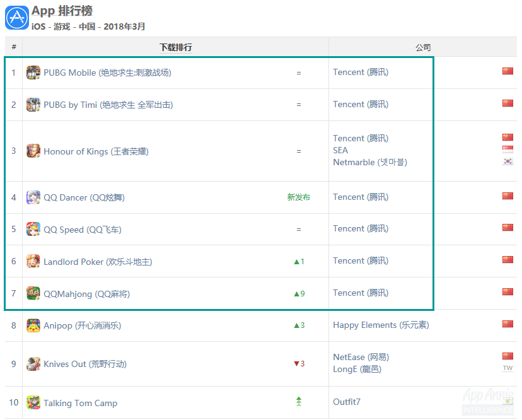
Task: Click the QQMahjong game icon
Action: point(33,294)
